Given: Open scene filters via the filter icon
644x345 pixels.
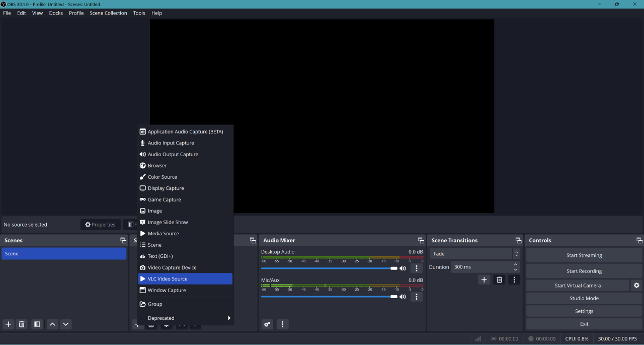Looking at the screenshot, I should [37, 324].
